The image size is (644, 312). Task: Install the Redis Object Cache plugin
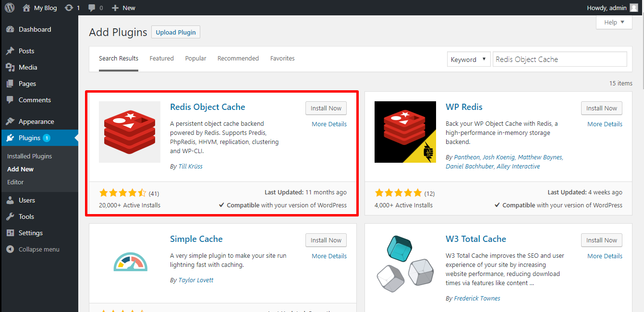326,108
